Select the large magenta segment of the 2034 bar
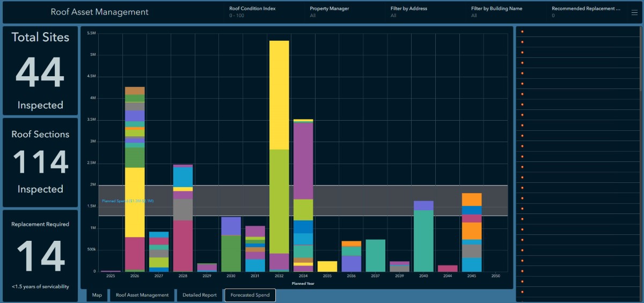Screen dimensions: 644x303 [x=303, y=161]
